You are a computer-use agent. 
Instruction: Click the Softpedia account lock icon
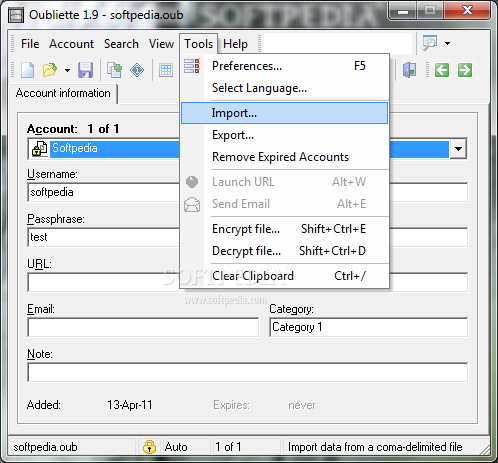click(x=39, y=149)
